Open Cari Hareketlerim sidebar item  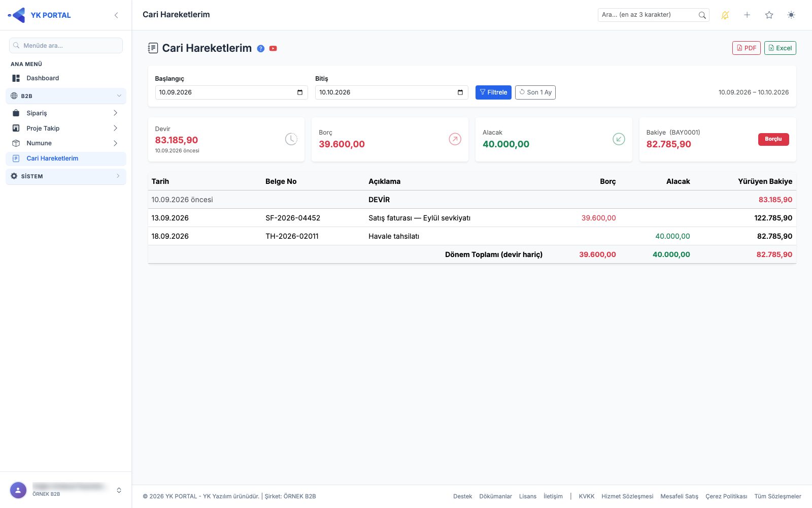(66, 158)
